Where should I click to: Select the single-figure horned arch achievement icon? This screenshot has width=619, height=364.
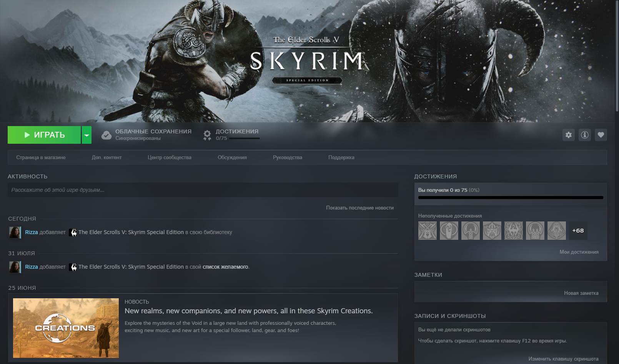pyautogui.click(x=471, y=231)
